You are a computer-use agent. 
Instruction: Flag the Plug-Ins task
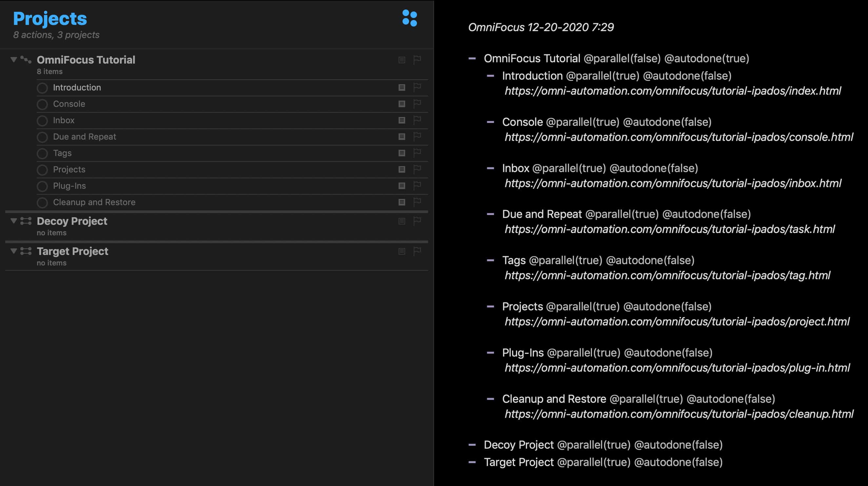coord(417,185)
